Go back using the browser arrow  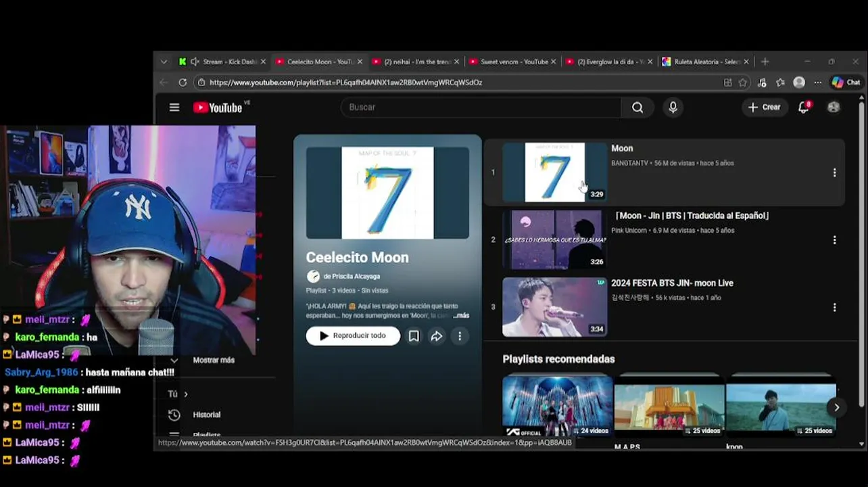point(164,83)
